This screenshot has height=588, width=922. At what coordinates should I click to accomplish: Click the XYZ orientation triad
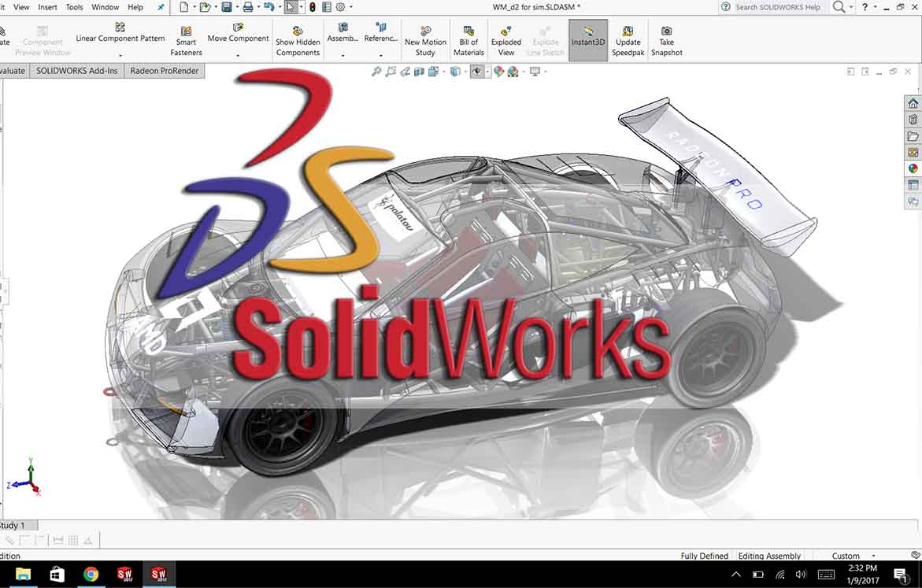point(24,478)
